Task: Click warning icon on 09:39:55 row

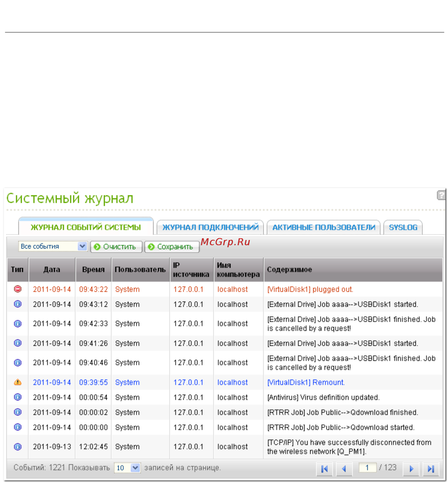Action: coord(18,382)
